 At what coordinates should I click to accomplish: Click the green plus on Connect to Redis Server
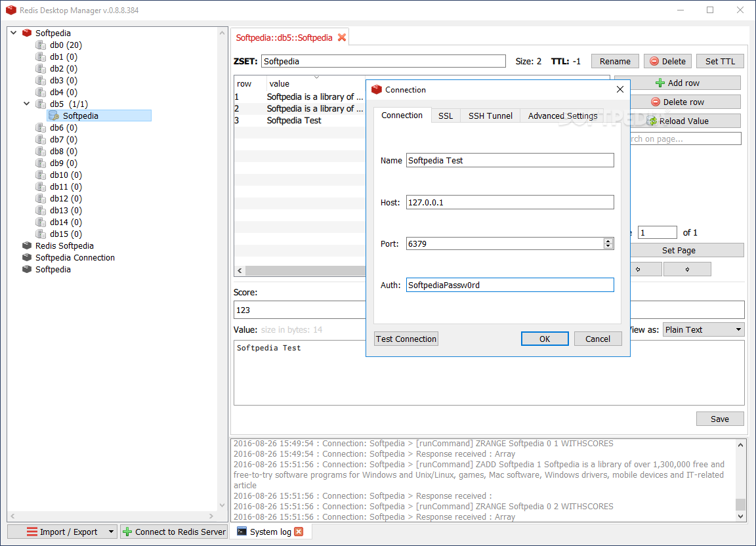(127, 532)
